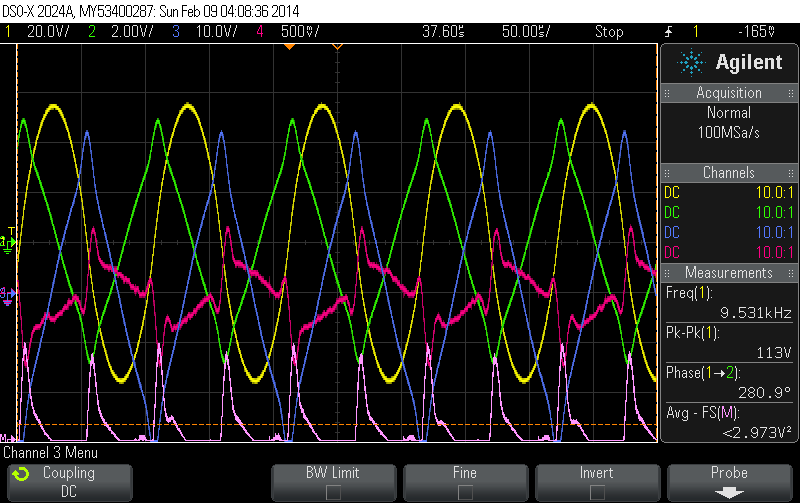Click the rotary arrow icon on Coupling
This screenshot has height=503, width=800.
(x=21, y=474)
